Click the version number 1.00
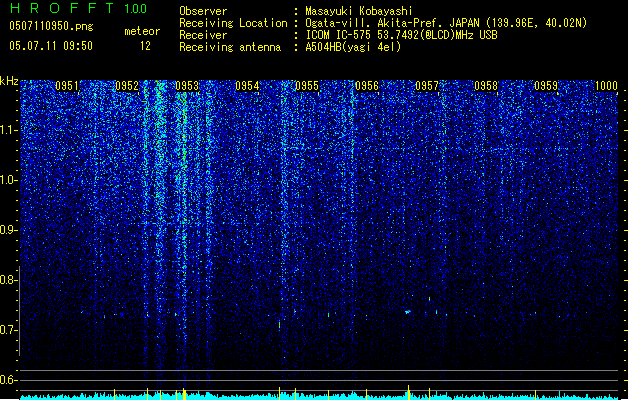The image size is (629, 400). coord(135,8)
